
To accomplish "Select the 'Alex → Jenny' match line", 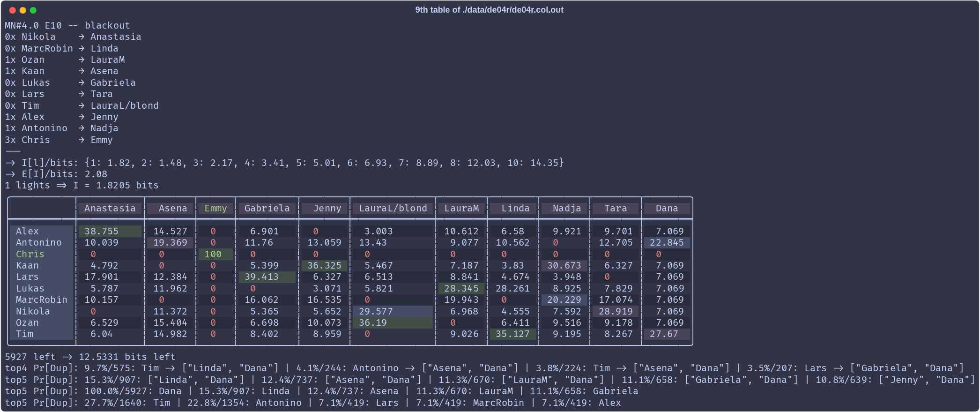I will point(61,117).
